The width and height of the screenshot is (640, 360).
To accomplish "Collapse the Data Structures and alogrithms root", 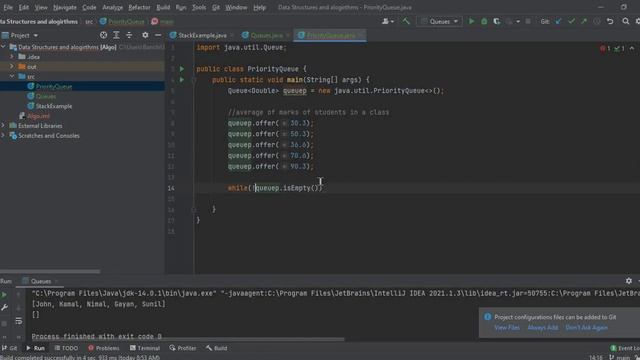I will [x=4, y=47].
